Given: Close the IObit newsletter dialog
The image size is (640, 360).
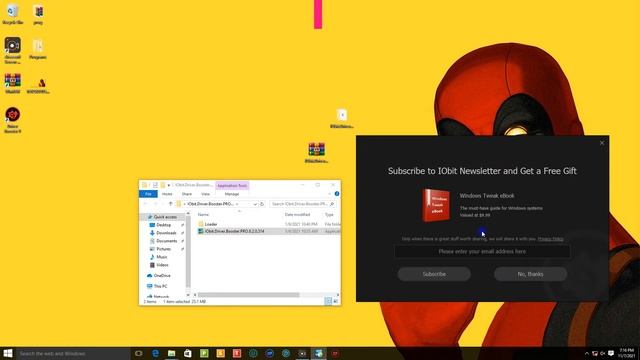Looking at the screenshot, I should click(602, 143).
